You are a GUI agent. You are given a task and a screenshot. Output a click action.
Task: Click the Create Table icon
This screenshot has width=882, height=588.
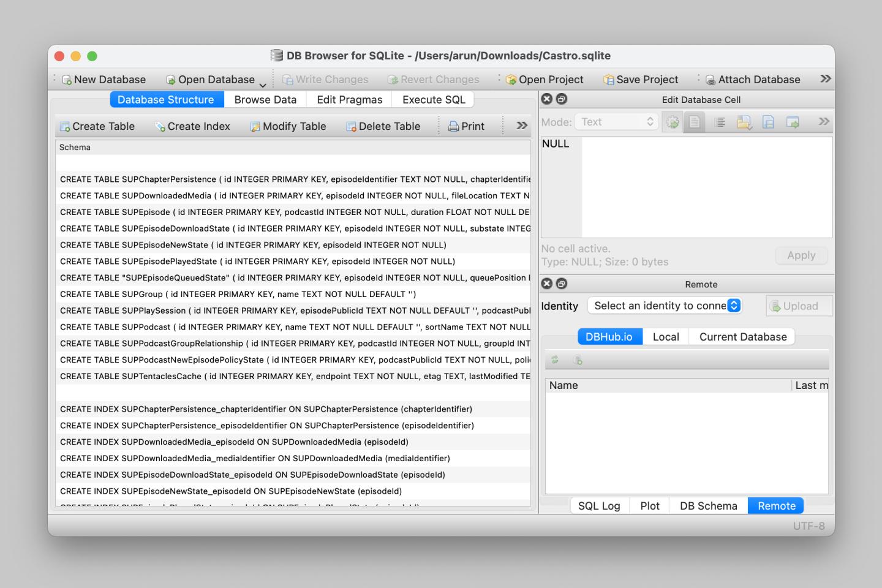(x=65, y=127)
